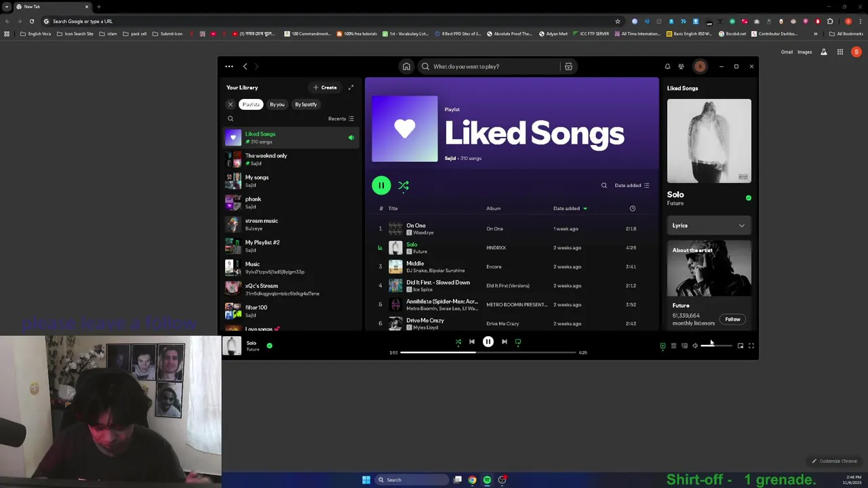The image size is (868, 488).
Task: Open the play queue
Action: (673, 346)
